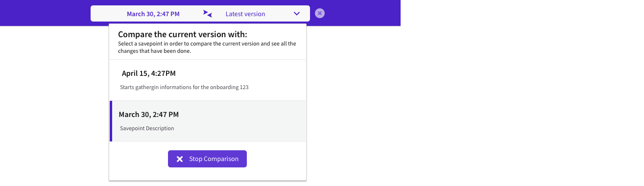Click the X icon inside Stop Comparison
Image resolution: width=644 pixels, height=186 pixels.
click(x=180, y=159)
